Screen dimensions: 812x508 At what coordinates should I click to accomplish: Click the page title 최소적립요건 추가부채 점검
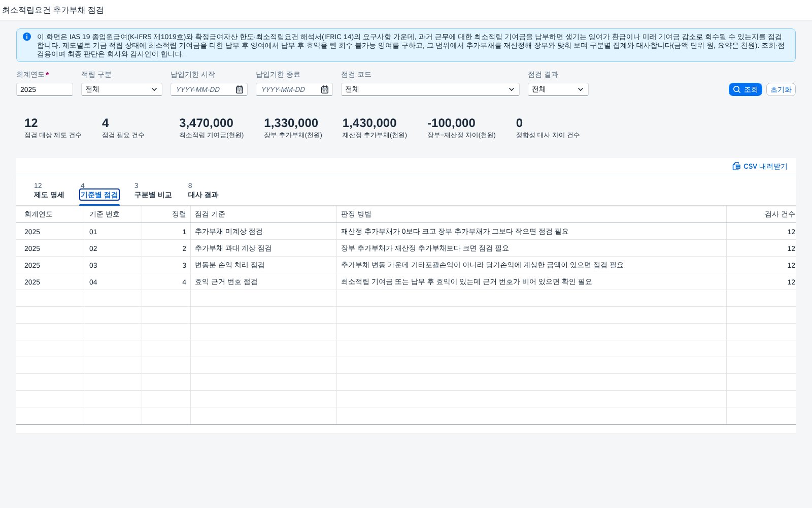pos(53,10)
